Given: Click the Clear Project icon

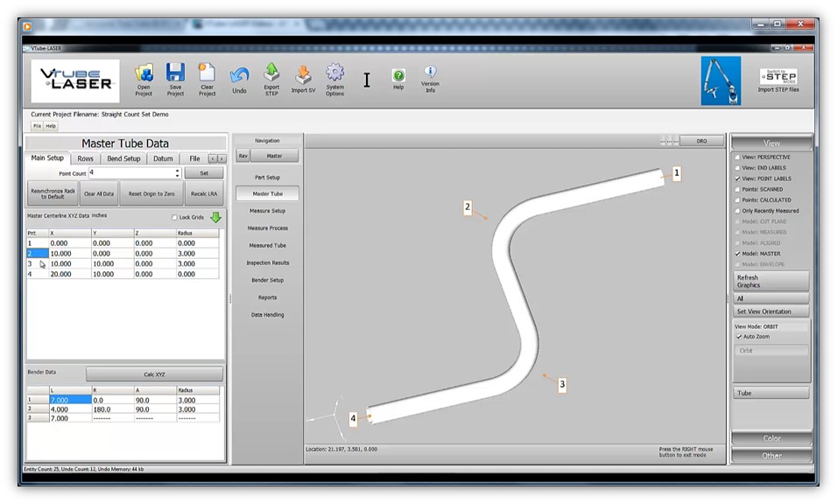Looking at the screenshot, I should click(207, 74).
